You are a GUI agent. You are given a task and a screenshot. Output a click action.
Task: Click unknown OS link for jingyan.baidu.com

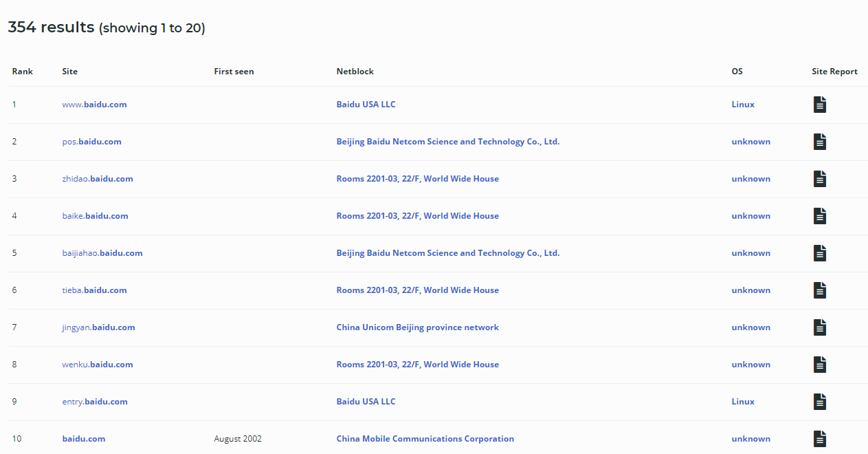(x=750, y=327)
